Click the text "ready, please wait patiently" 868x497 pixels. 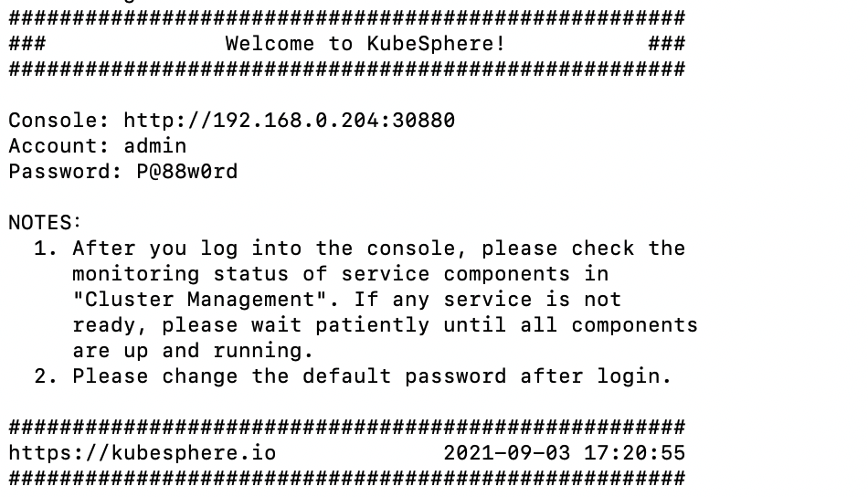(250, 325)
